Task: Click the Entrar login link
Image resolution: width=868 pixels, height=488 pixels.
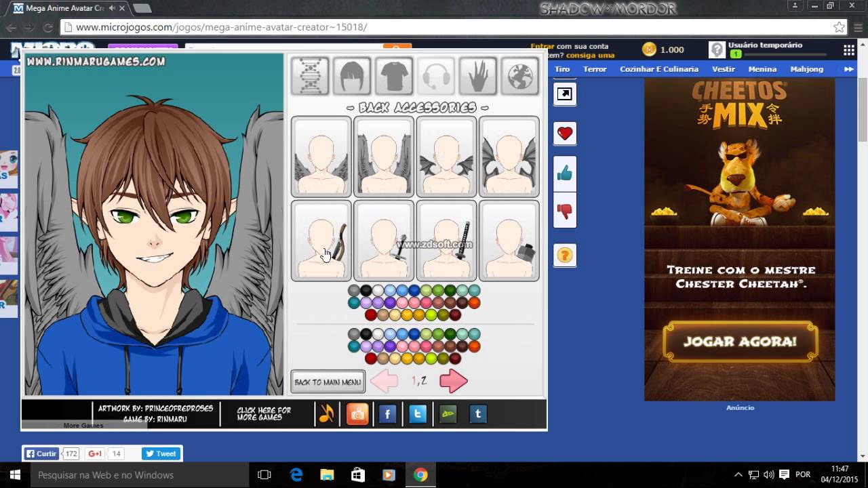Action: point(542,46)
